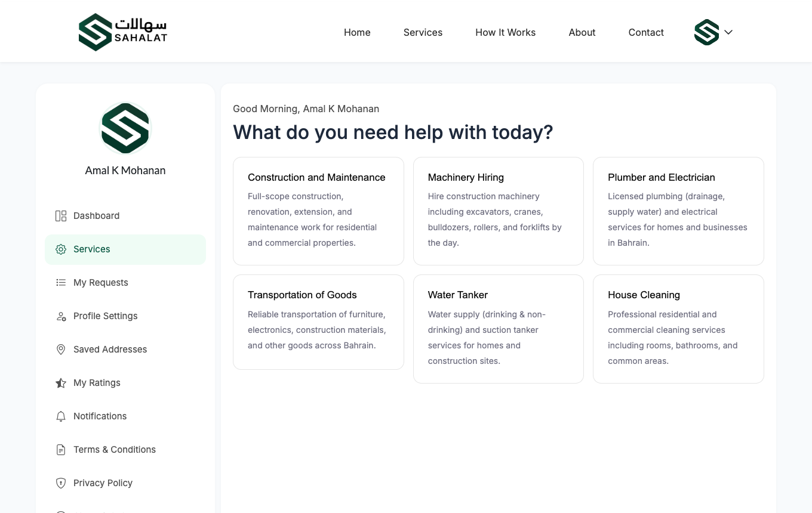Choose the Construction and Maintenance service card

click(318, 211)
